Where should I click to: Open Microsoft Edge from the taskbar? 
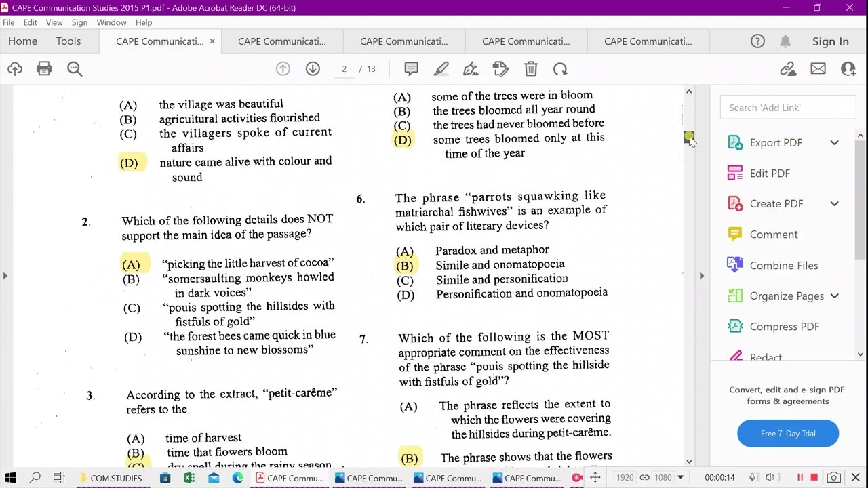point(237,478)
